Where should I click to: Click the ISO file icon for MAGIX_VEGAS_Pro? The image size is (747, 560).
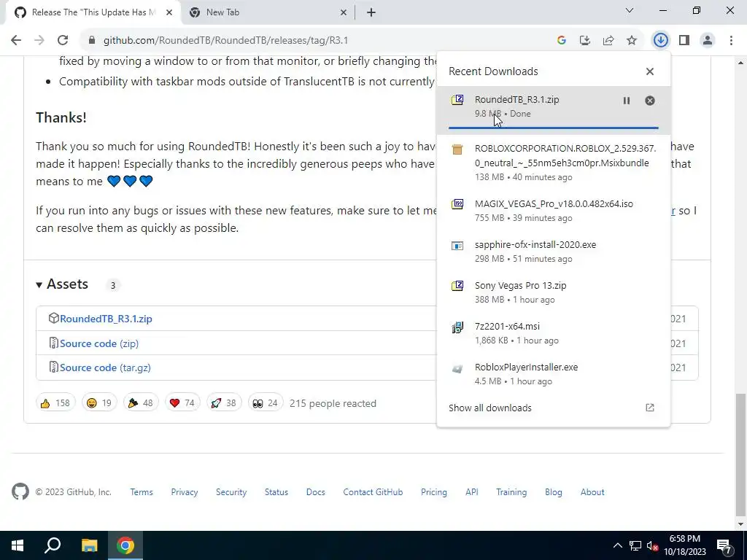[457, 204]
